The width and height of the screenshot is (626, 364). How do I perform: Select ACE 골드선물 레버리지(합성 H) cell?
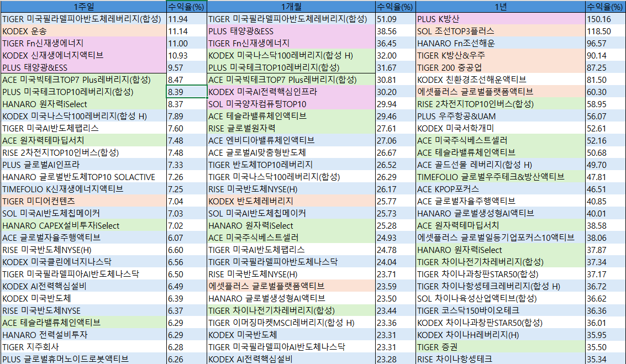pos(501,165)
